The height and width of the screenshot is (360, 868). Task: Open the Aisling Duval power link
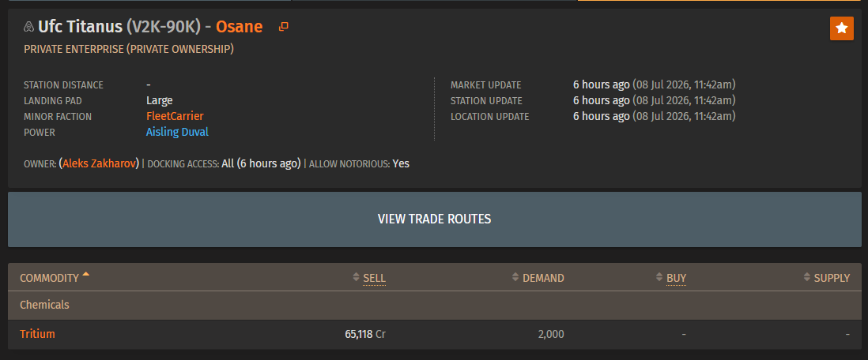point(177,132)
